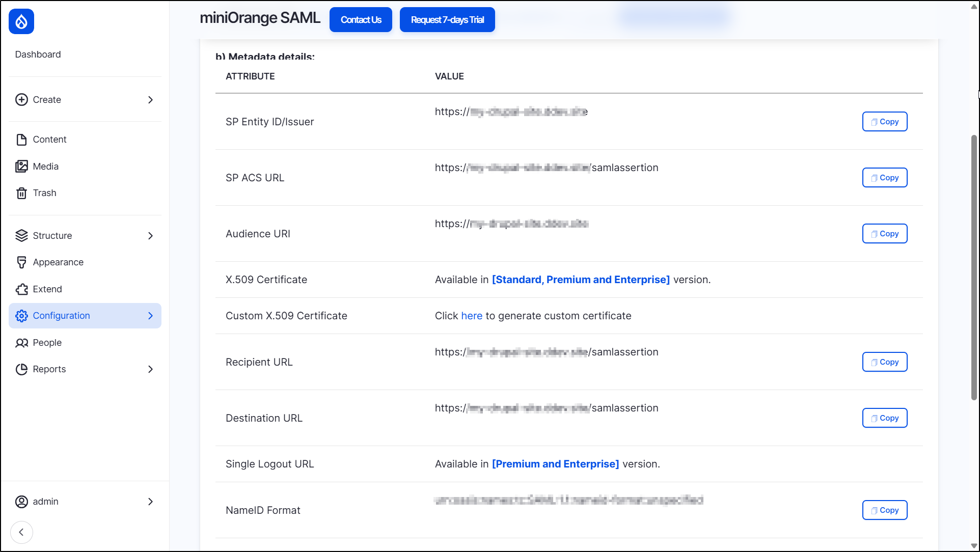980x552 pixels.
Task: Select the People users icon
Action: pyautogui.click(x=21, y=342)
